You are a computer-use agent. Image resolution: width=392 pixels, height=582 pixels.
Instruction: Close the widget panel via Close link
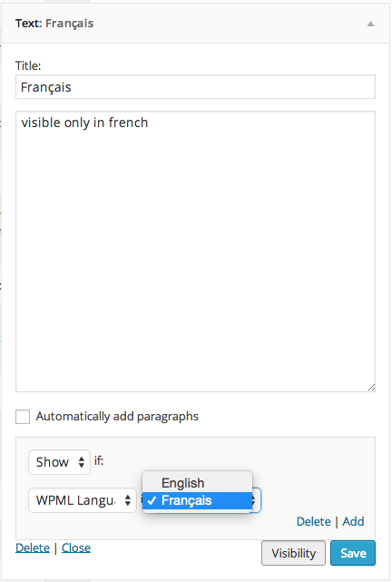(x=76, y=547)
